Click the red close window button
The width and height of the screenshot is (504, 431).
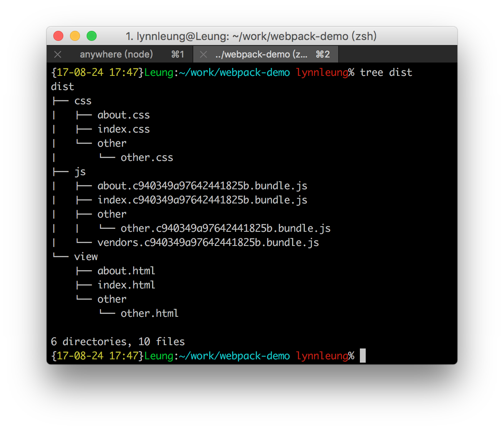click(x=58, y=36)
